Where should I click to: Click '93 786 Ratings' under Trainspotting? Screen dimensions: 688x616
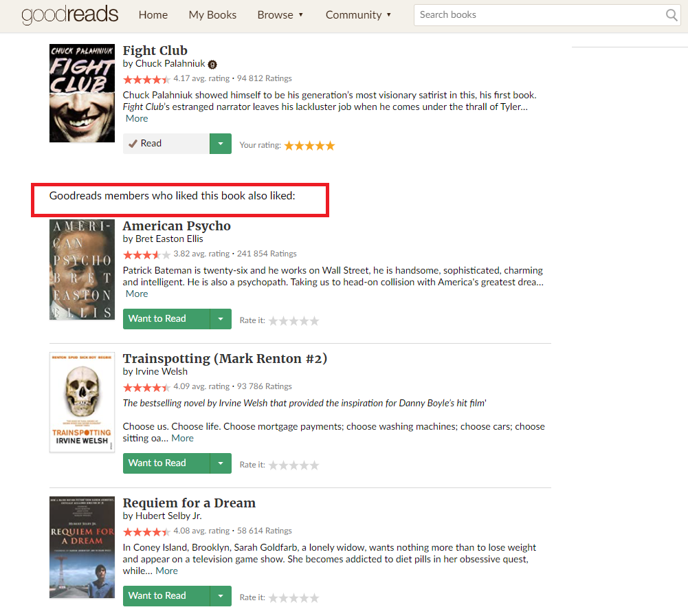(x=265, y=386)
